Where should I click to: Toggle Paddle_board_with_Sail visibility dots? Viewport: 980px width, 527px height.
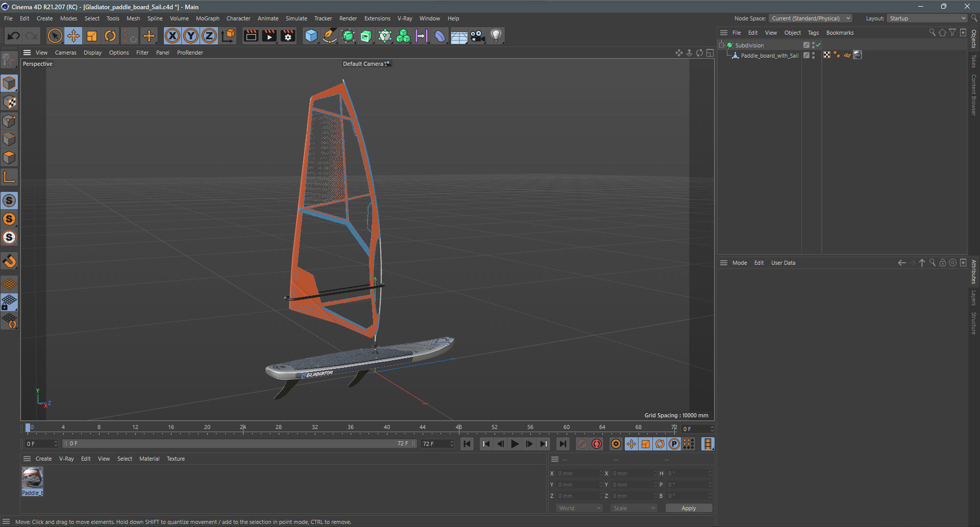click(x=813, y=55)
